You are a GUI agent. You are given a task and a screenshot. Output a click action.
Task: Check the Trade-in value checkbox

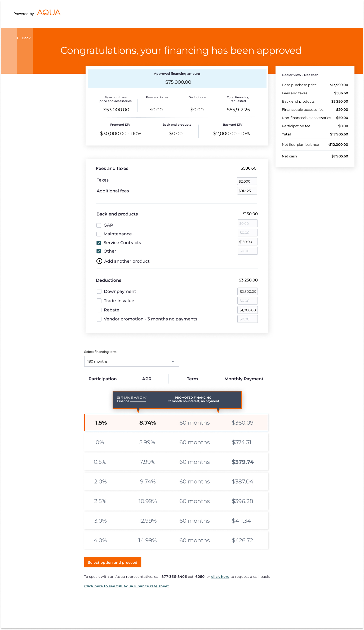[99, 301]
